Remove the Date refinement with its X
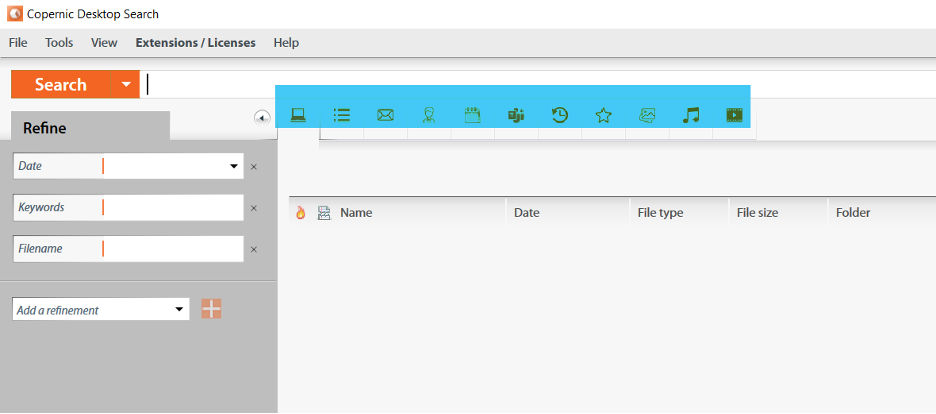Image resolution: width=936 pixels, height=414 pixels. pyautogui.click(x=254, y=167)
